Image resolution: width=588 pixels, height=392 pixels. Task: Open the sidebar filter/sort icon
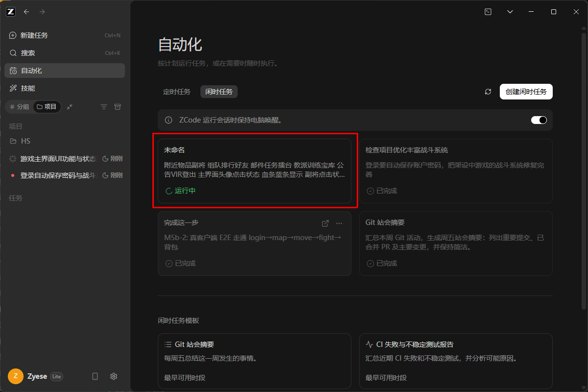[103, 107]
